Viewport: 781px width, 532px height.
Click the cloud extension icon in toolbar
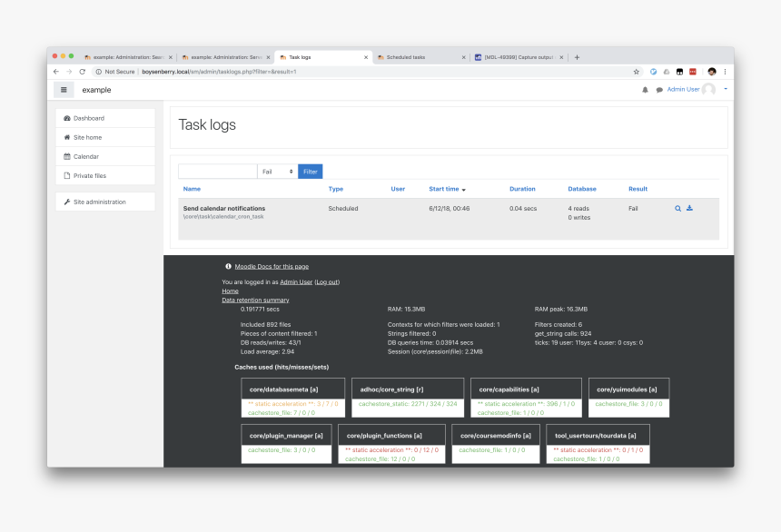pyautogui.click(x=667, y=72)
